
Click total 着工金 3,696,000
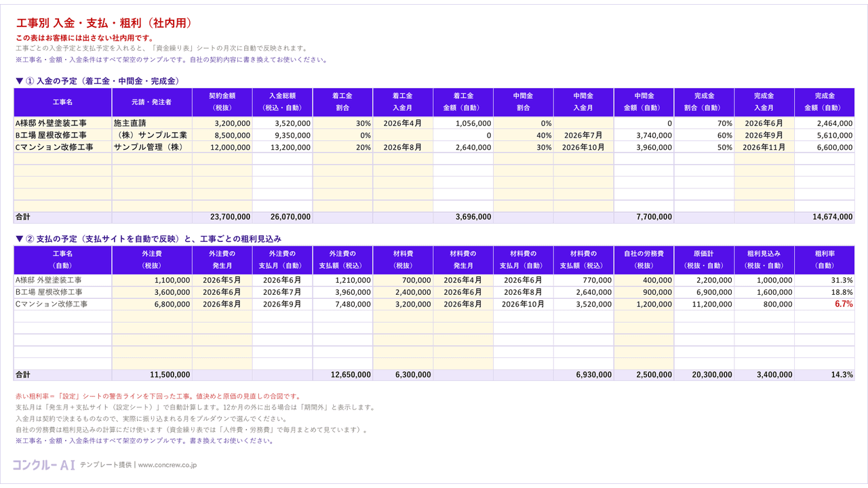click(463, 217)
